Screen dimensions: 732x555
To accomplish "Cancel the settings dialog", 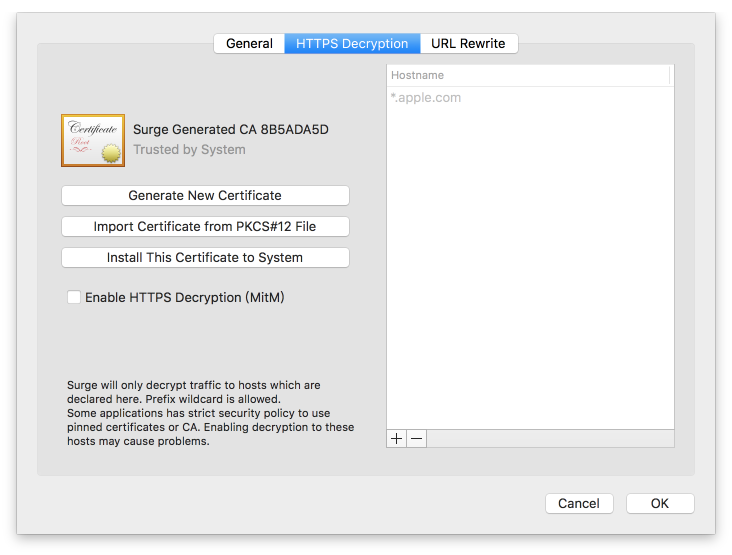I will point(579,503).
